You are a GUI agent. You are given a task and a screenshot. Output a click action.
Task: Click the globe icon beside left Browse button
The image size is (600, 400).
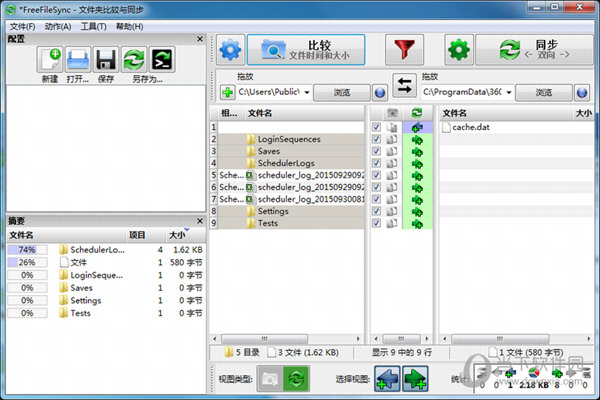(x=380, y=93)
